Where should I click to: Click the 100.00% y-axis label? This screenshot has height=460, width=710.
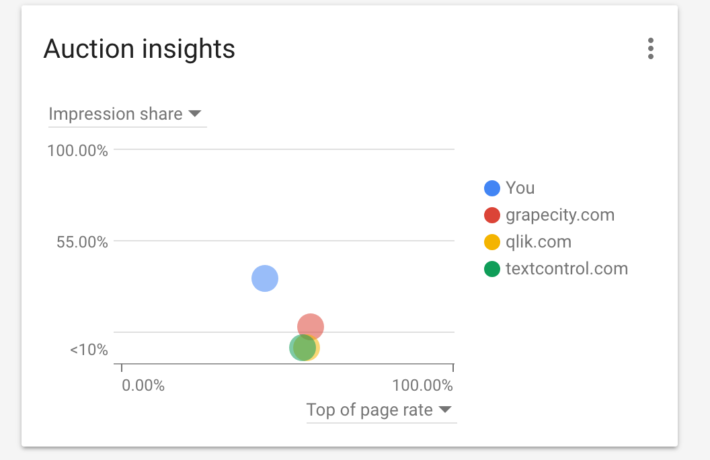[77, 151]
